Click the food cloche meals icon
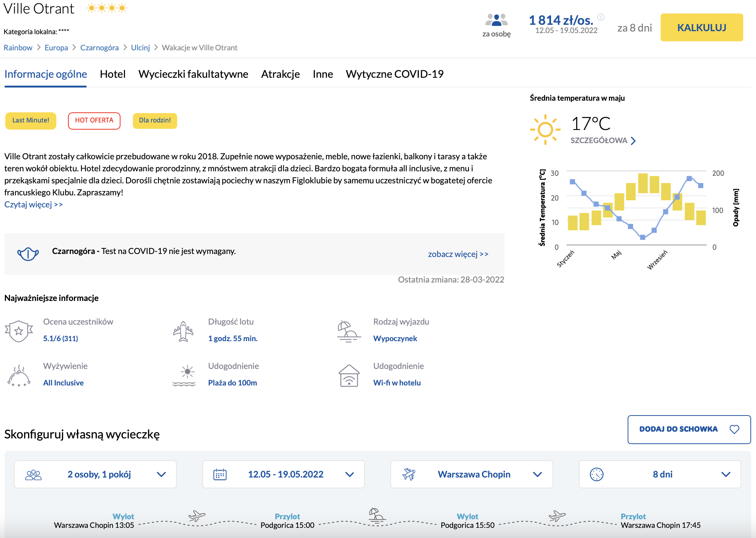The image size is (756, 538). tap(19, 376)
